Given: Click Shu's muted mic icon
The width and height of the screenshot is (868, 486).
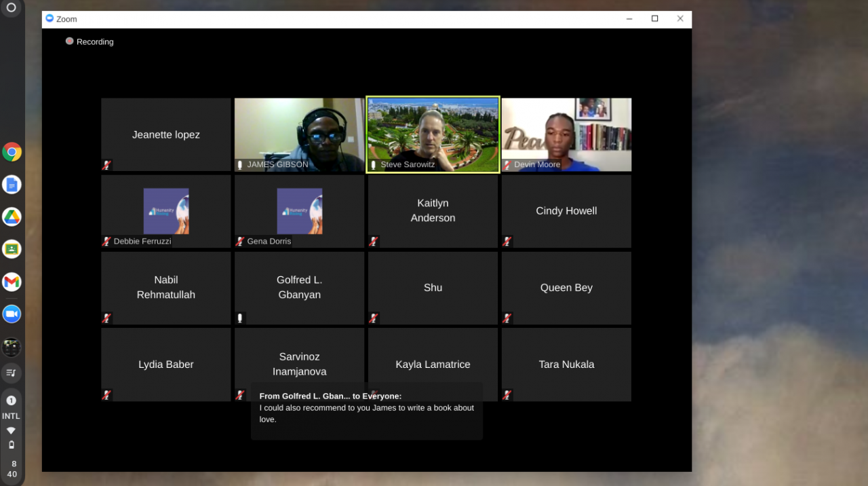Looking at the screenshot, I should pyautogui.click(x=374, y=318).
